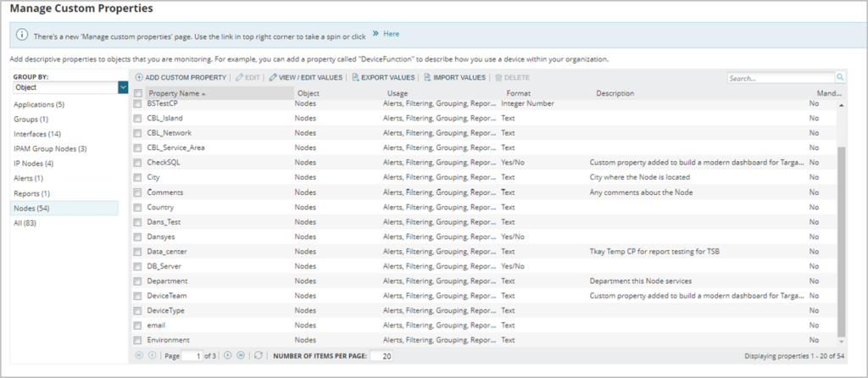Click the search magnifier icon
Viewport: 868px width, 378px height.
pyautogui.click(x=840, y=77)
